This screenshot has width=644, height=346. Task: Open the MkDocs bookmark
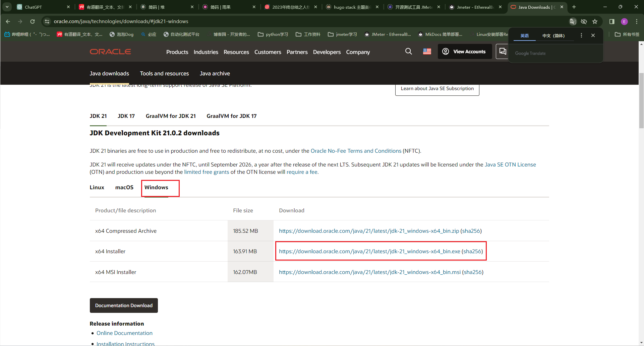click(440, 34)
